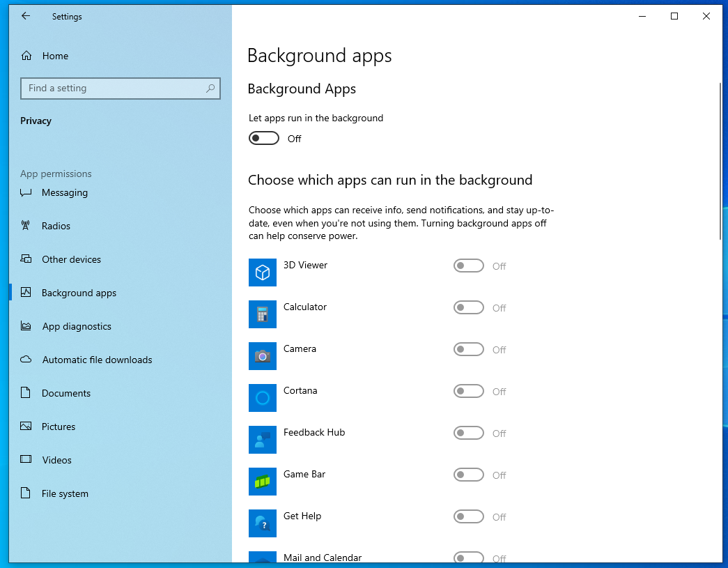Click the search magnifier icon
This screenshot has height=568, width=728.
210,89
